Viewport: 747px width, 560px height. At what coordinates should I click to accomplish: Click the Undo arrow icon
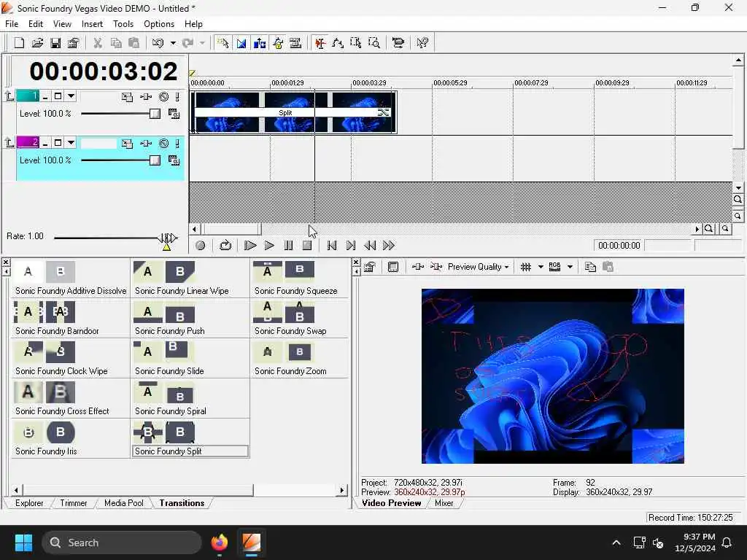coord(158,43)
